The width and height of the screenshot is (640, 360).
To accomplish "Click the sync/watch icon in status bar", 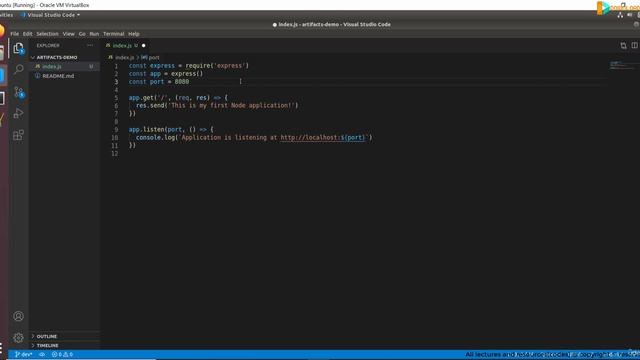I will coord(42,354).
